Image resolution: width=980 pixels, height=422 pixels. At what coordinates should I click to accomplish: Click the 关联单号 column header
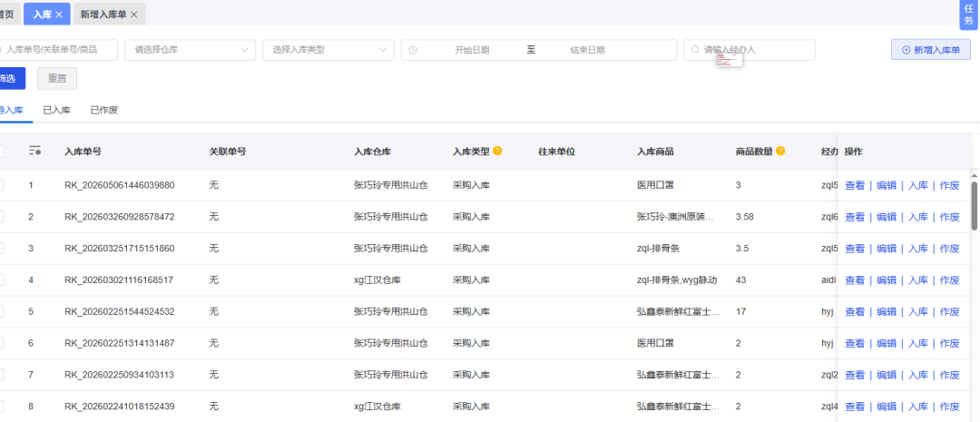(x=228, y=152)
